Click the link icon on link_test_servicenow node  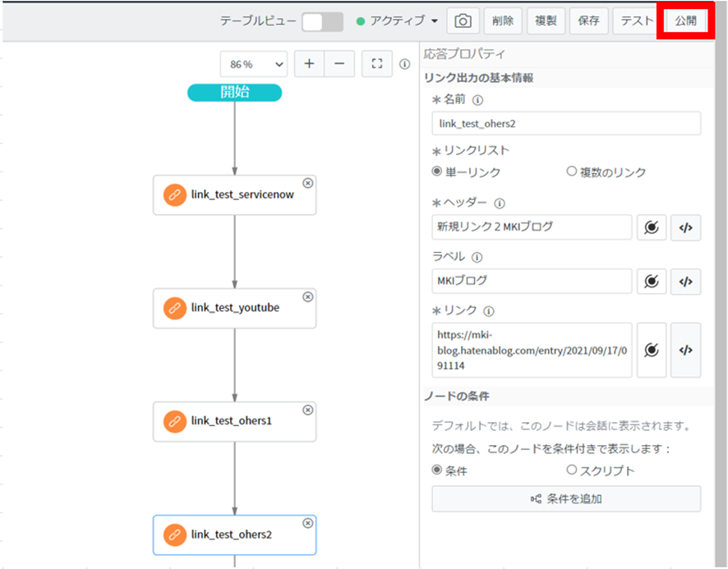175,195
